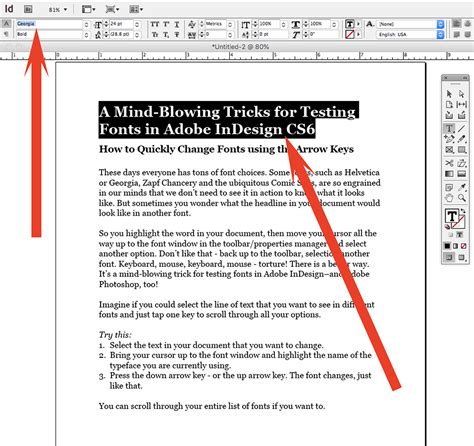This screenshot has height=446, width=474.
Task: Select the Type tool in Tools panel
Action: click(x=449, y=128)
